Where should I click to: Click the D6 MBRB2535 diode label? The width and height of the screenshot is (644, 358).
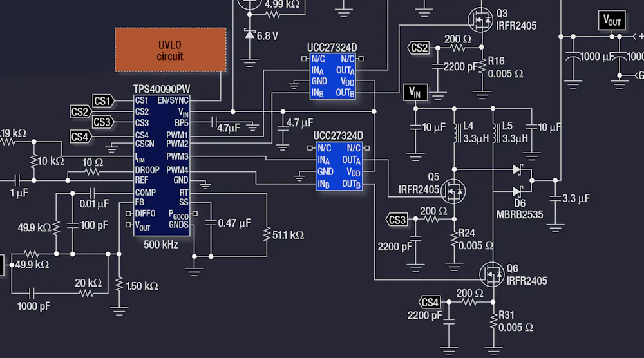520,209
